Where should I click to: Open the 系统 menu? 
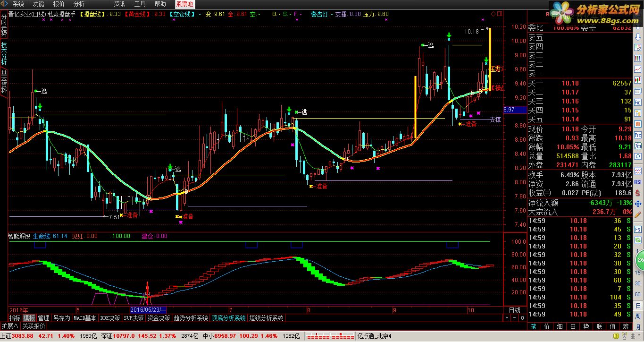pos(18,4)
